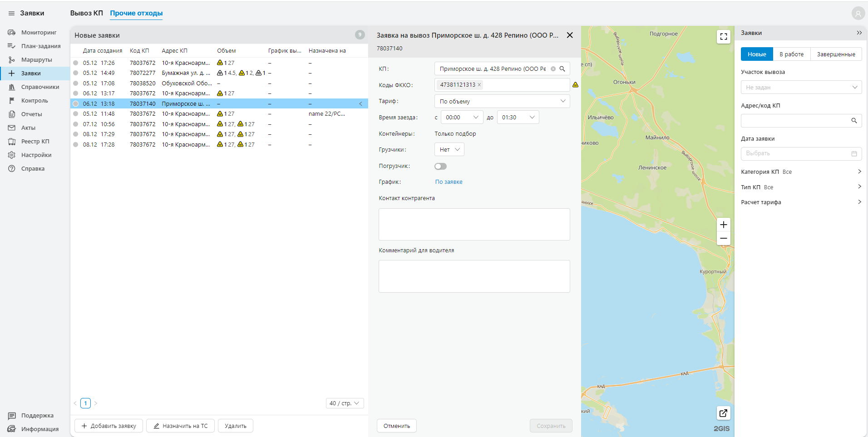Zoom out on the map
Viewport: 868px width, 437px height.
tap(723, 239)
